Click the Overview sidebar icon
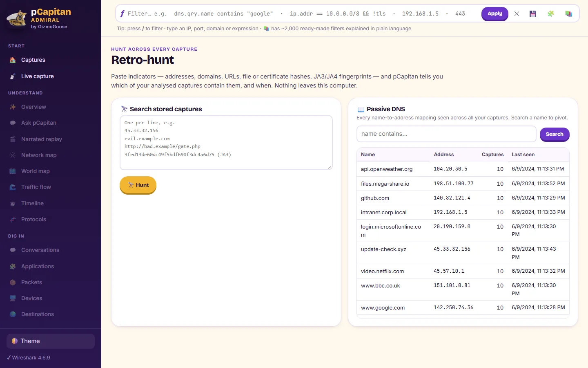This screenshot has width=588, height=368. 13,107
